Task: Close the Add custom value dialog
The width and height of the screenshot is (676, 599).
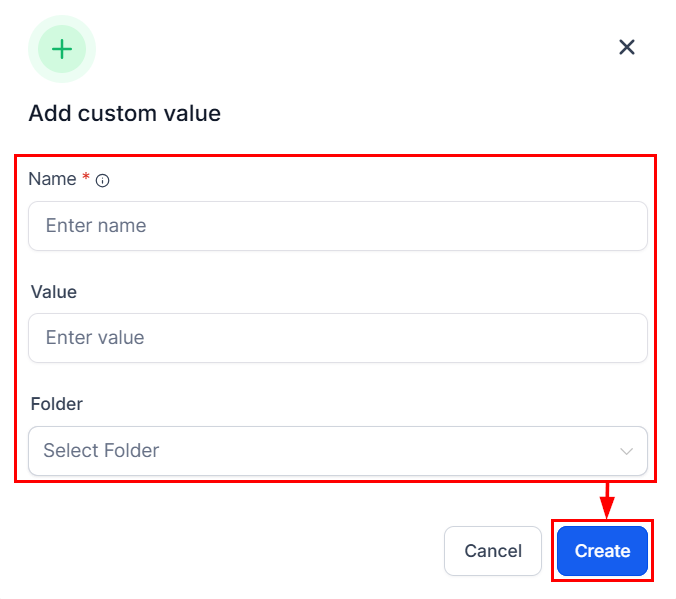Action: click(x=627, y=47)
